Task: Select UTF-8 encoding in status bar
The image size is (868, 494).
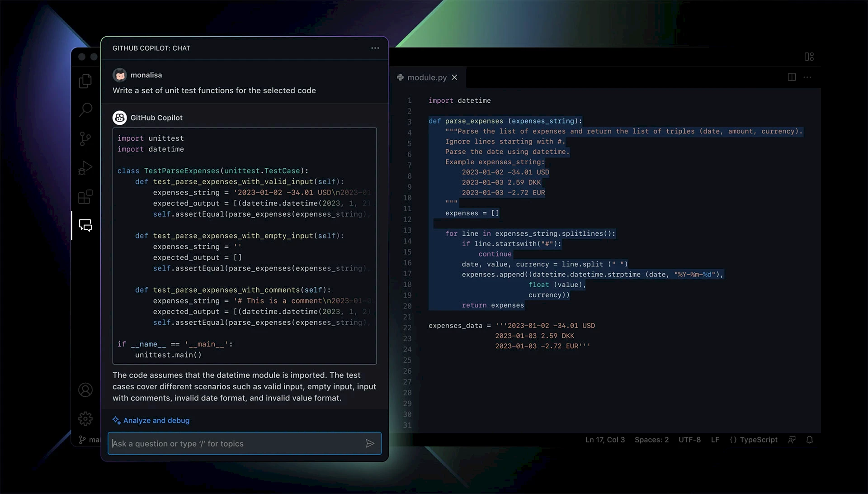Action: pyautogui.click(x=687, y=440)
